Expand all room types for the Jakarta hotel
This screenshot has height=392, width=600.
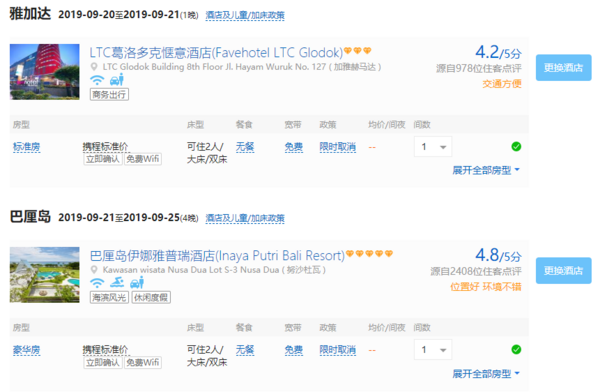click(486, 170)
